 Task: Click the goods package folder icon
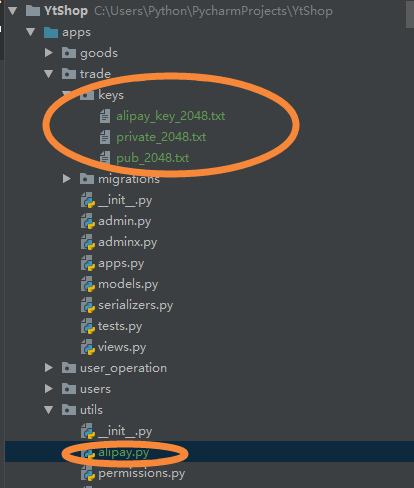tap(69, 53)
